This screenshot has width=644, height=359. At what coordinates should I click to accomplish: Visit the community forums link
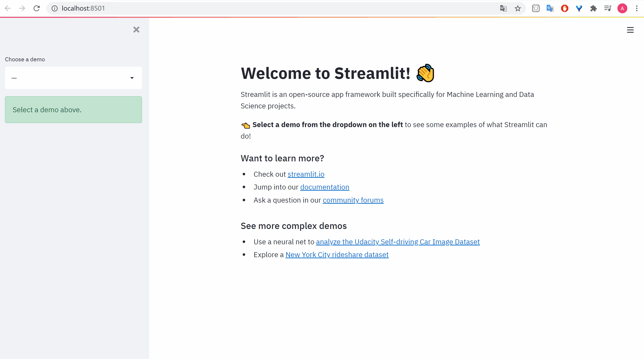[353, 200]
